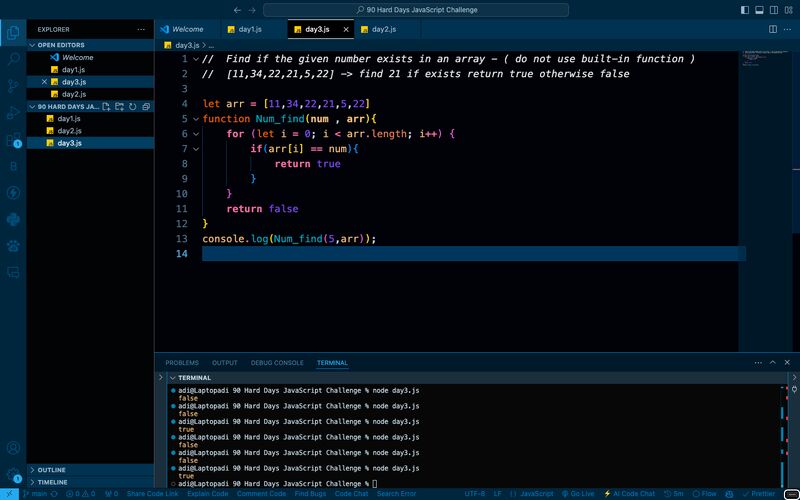Refresh the explorer file tree
This screenshot has height=500, width=800.
click(133, 106)
